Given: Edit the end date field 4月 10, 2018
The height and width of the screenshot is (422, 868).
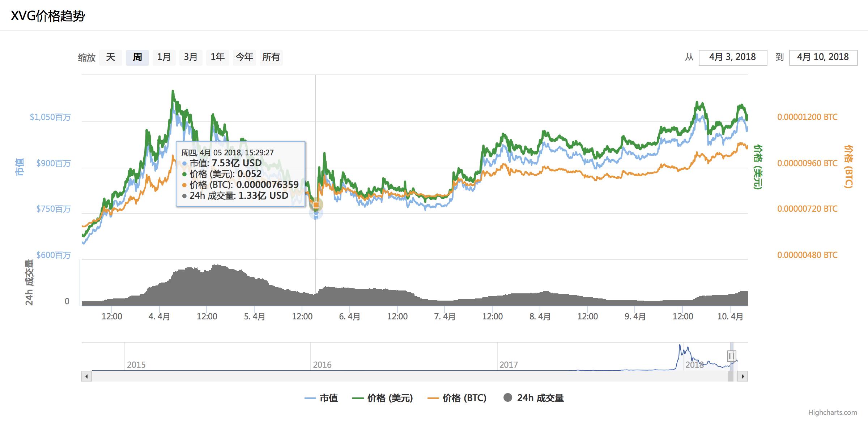Looking at the screenshot, I should [x=823, y=57].
